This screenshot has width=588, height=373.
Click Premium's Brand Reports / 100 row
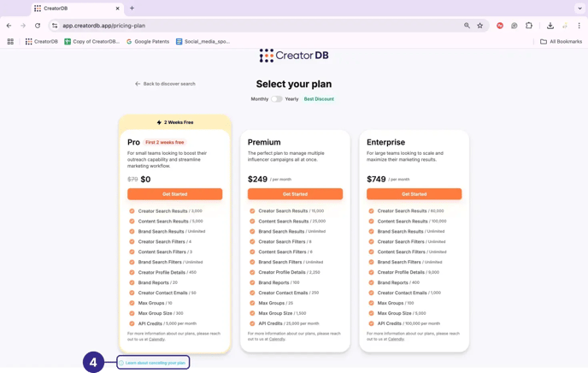(x=279, y=282)
